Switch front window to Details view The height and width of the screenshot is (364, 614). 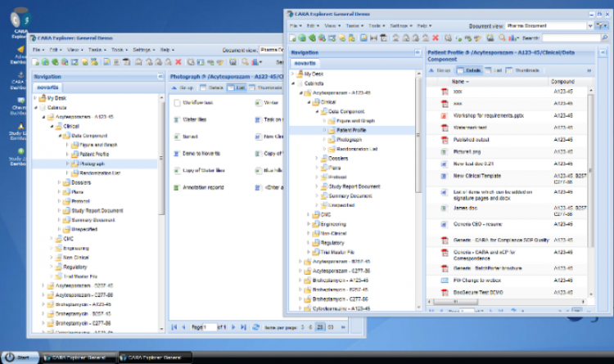tap(469, 70)
